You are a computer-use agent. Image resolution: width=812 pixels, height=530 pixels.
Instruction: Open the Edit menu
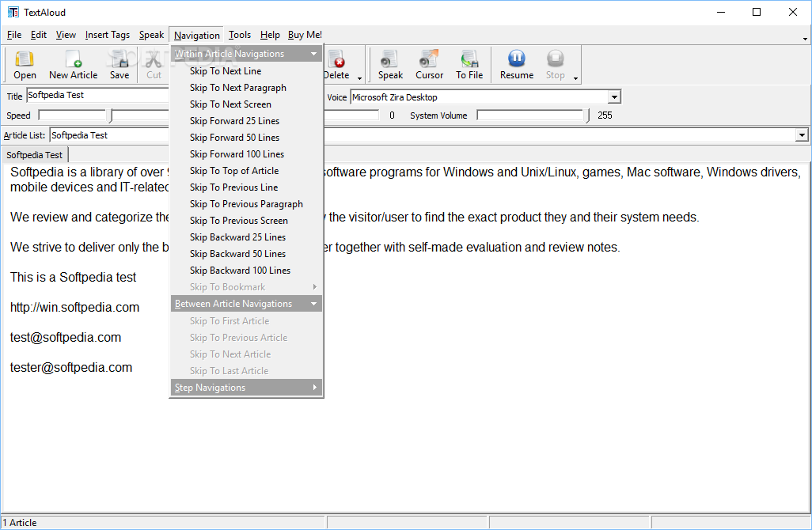(x=38, y=35)
